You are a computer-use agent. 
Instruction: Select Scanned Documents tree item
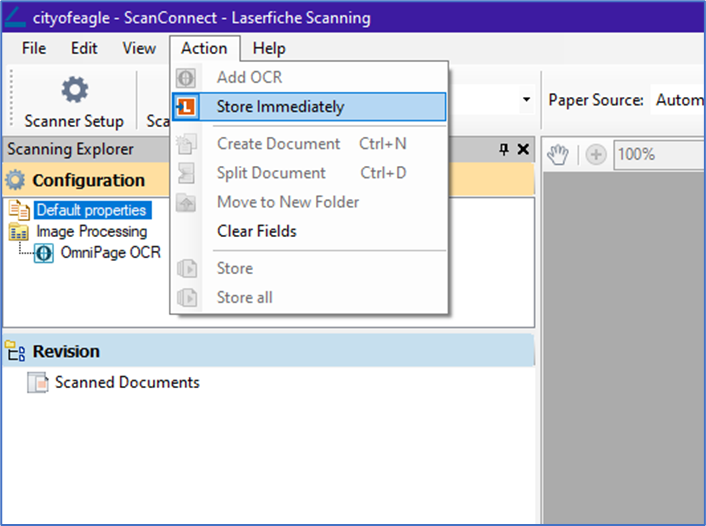(127, 383)
